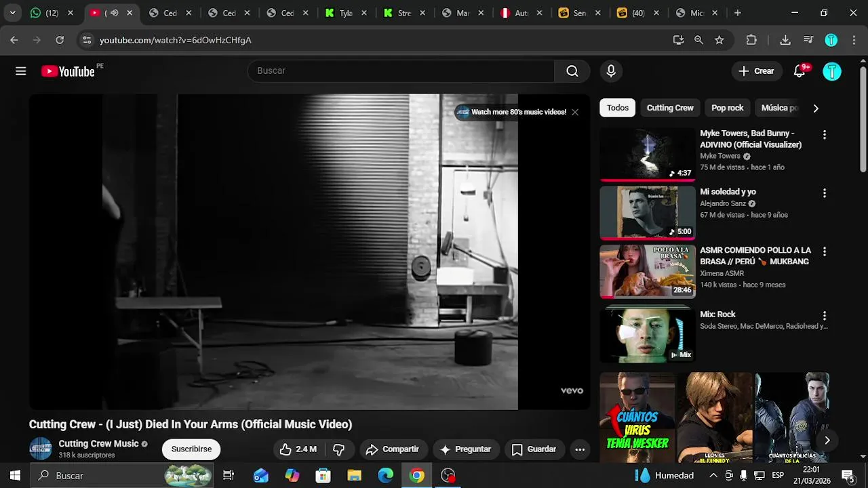Open the Humedad weather widget
The height and width of the screenshot is (488, 868).
point(665,475)
